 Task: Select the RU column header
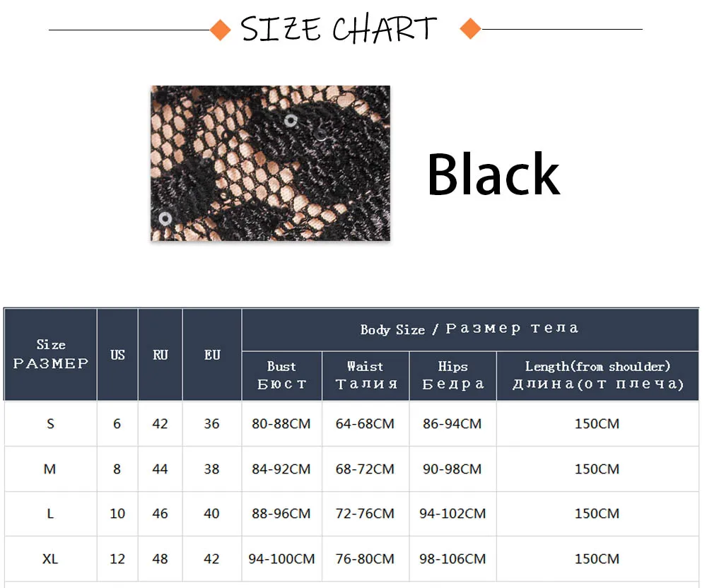160,355
